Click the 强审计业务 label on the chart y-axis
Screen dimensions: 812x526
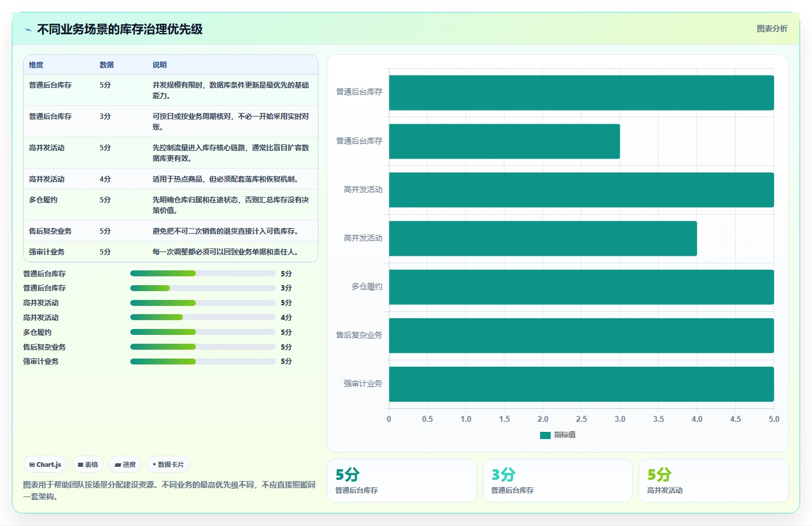pos(363,384)
